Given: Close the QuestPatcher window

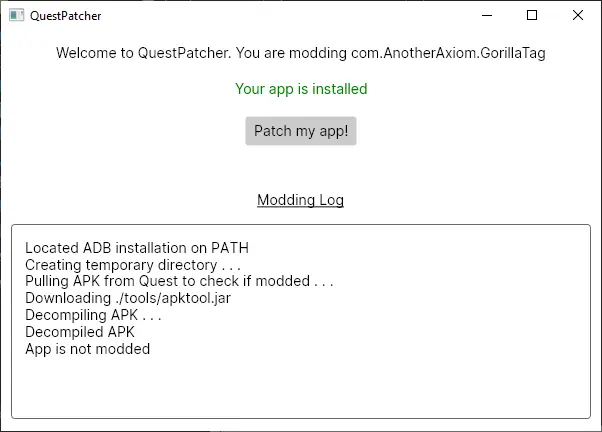Looking at the screenshot, I should coord(577,15).
